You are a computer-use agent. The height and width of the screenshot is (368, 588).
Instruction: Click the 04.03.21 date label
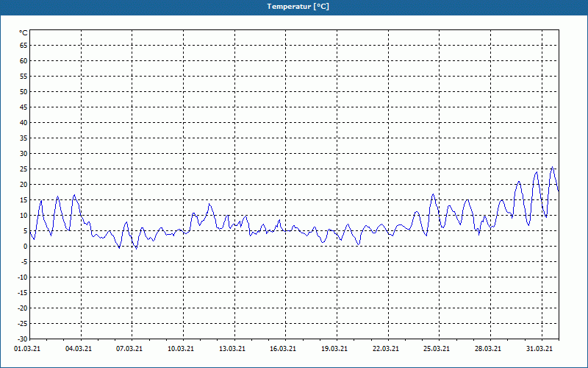click(79, 349)
